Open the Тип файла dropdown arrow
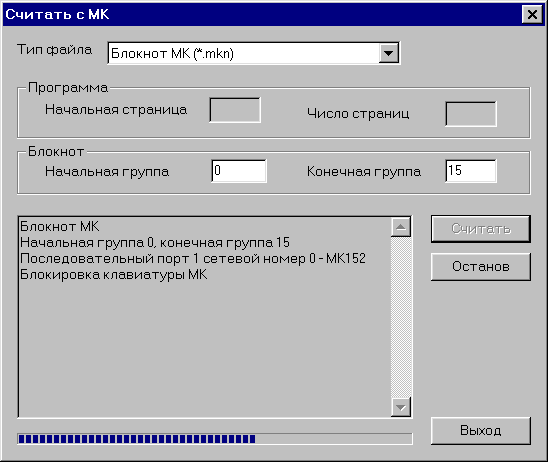Viewport: 548px width, 462px height. pos(388,53)
